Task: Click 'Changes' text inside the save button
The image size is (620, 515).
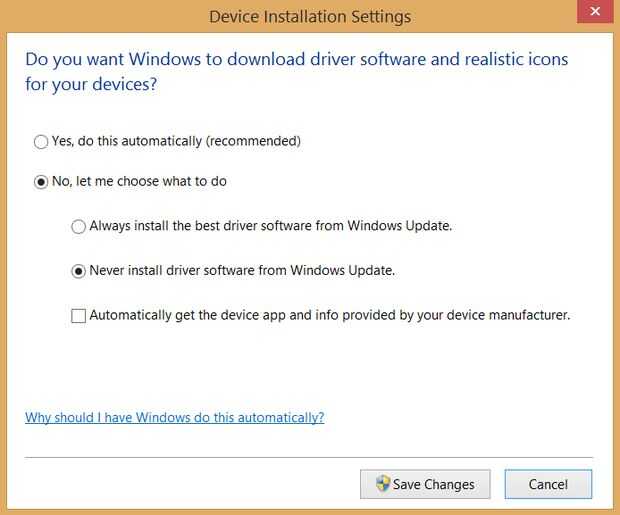Action: pos(450,484)
